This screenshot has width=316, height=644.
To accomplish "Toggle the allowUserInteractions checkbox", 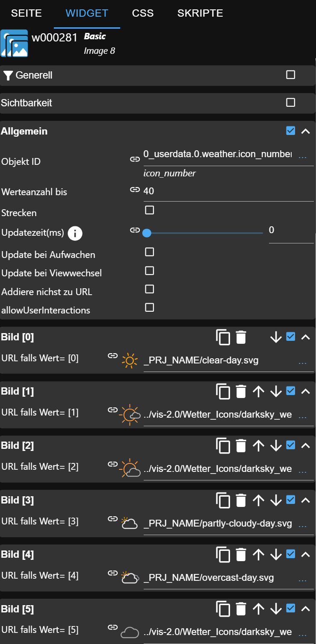I will click(149, 307).
